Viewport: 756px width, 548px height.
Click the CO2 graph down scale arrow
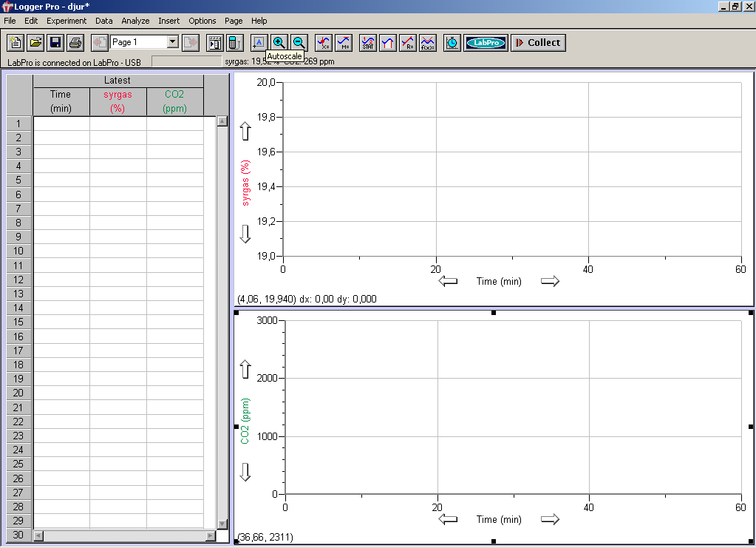tap(245, 472)
